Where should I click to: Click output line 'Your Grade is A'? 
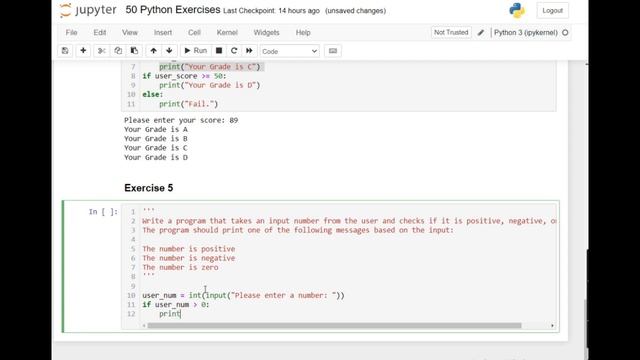click(x=156, y=129)
